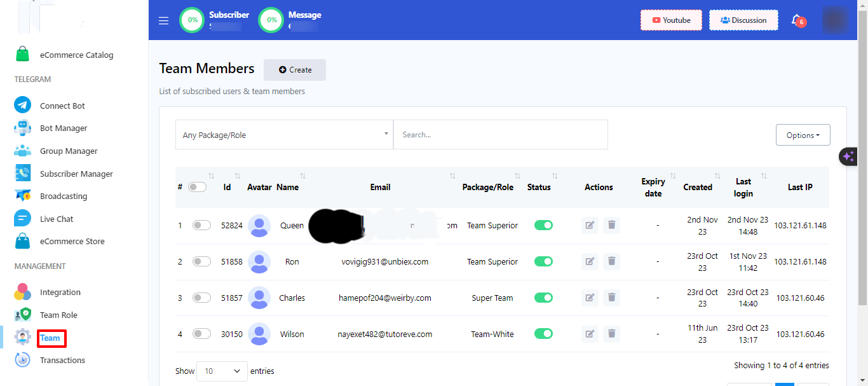Click the Connect Bot Telegram icon
This screenshot has width=868, height=386.
coord(23,106)
